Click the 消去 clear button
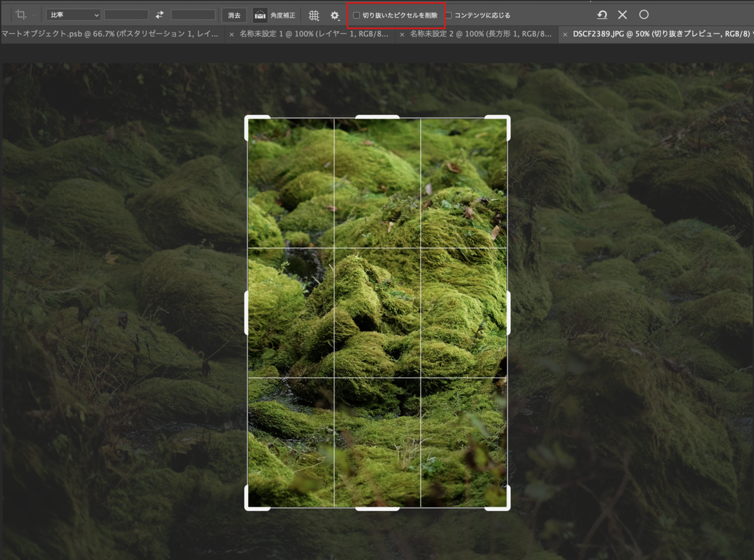The width and height of the screenshot is (754, 560). click(234, 14)
